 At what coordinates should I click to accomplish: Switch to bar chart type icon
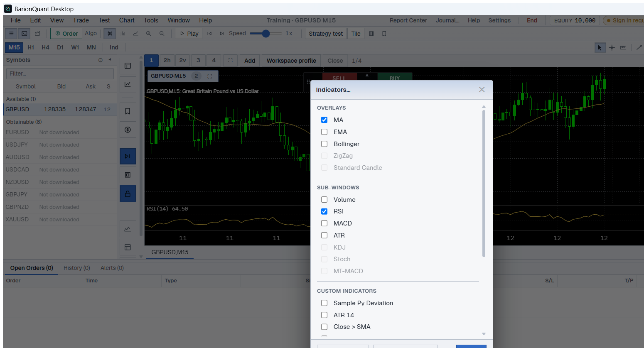click(123, 34)
